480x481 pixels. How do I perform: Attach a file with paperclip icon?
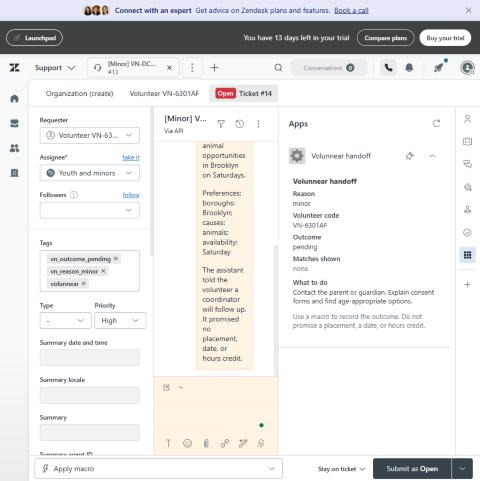(x=206, y=443)
